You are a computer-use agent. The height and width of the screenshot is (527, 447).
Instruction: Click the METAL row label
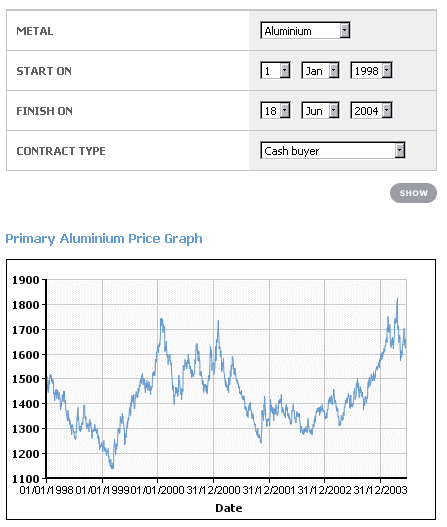pyautogui.click(x=35, y=31)
